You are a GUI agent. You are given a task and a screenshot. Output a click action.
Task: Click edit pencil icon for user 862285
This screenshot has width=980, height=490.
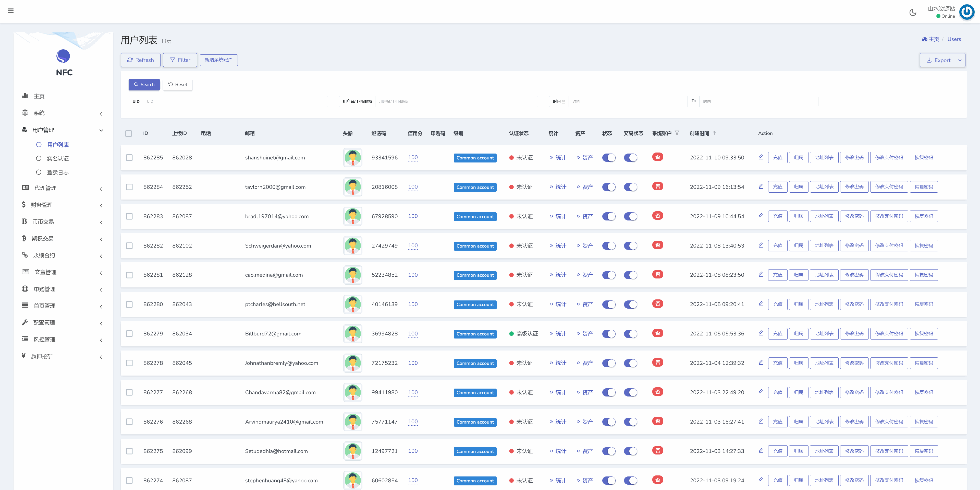(x=761, y=157)
